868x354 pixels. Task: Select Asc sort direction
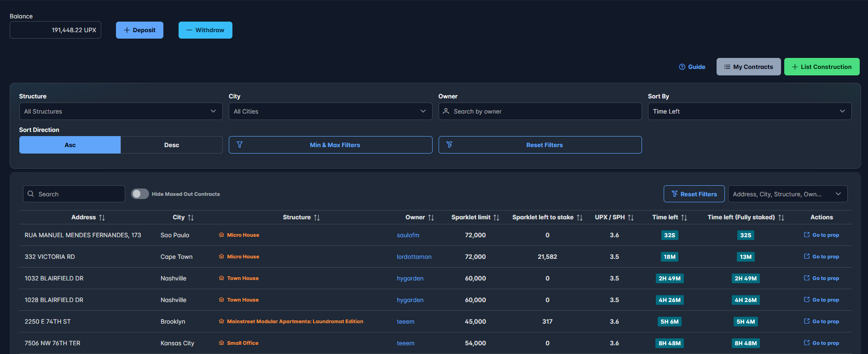click(70, 145)
